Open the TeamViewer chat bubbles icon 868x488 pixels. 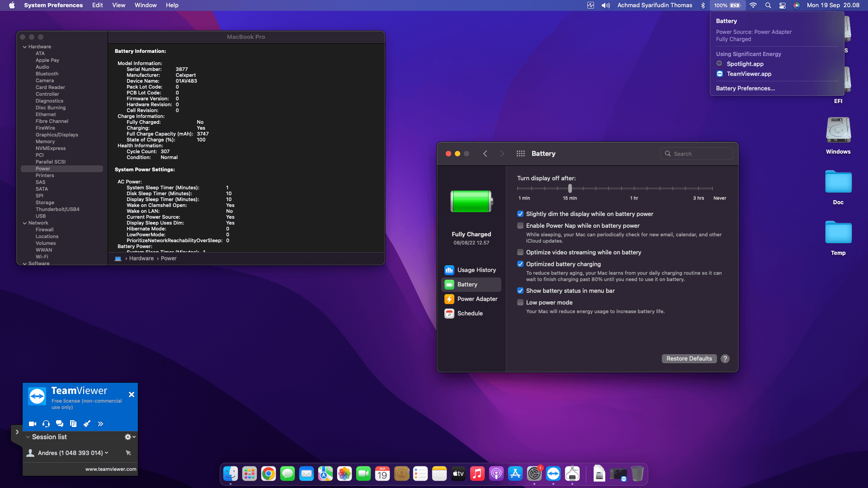pos(60,424)
